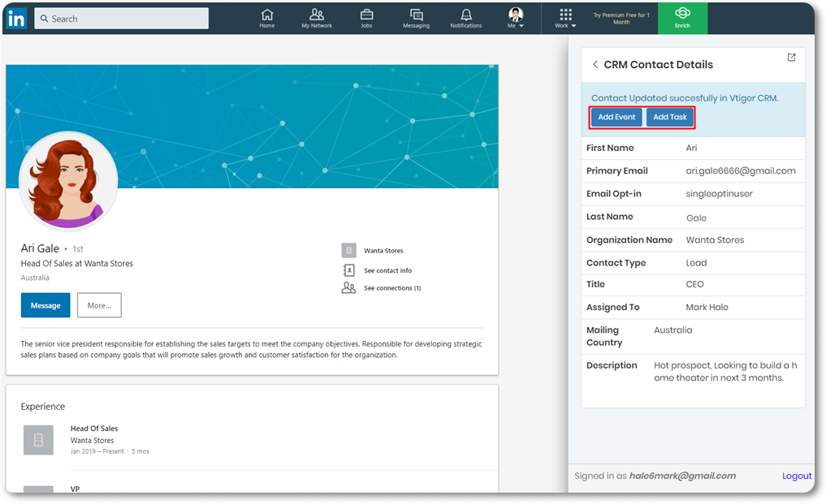
Task: Go to Home in the navigation bar
Action: (x=267, y=18)
